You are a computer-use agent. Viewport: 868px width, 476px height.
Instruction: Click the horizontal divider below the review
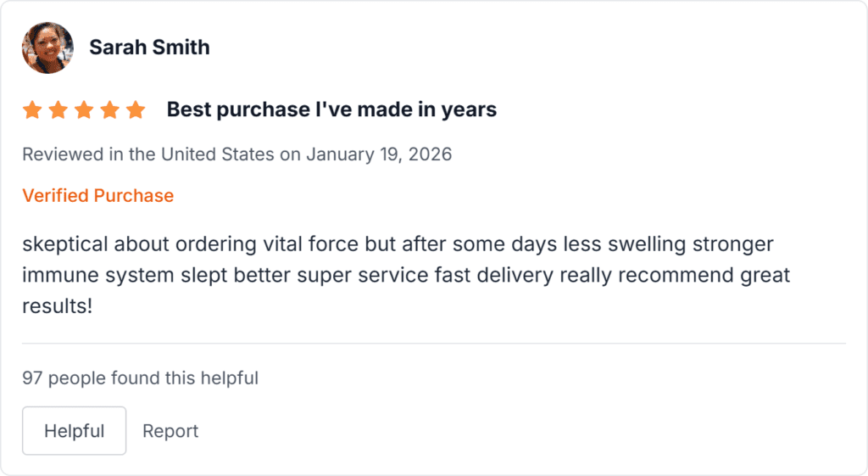tap(434, 344)
